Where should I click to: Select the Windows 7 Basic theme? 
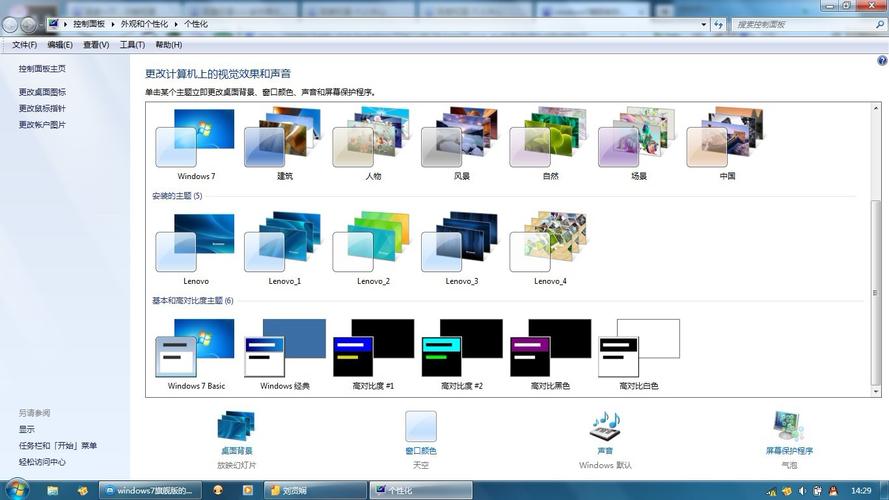pyautogui.click(x=196, y=354)
